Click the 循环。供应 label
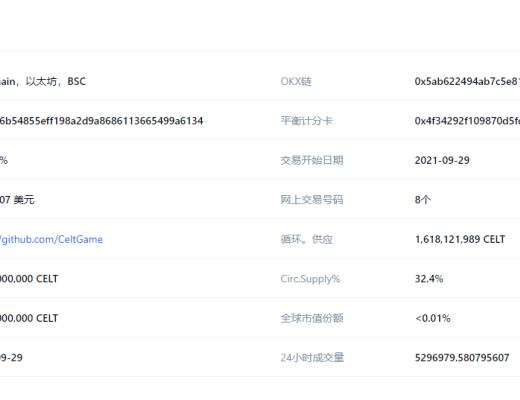 pos(306,239)
